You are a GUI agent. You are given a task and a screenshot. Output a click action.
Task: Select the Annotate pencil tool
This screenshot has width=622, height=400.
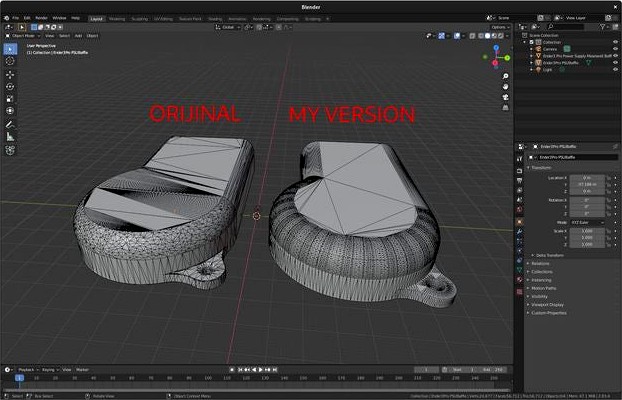pyautogui.click(x=10, y=124)
